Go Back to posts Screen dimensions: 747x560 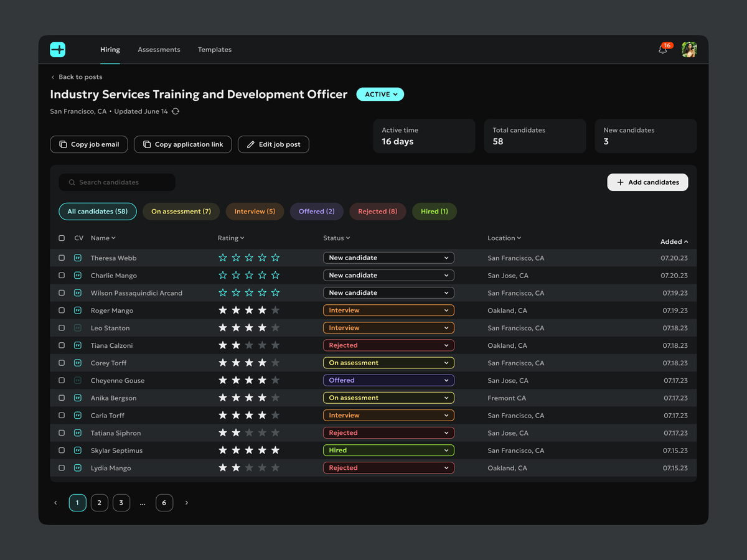(77, 77)
